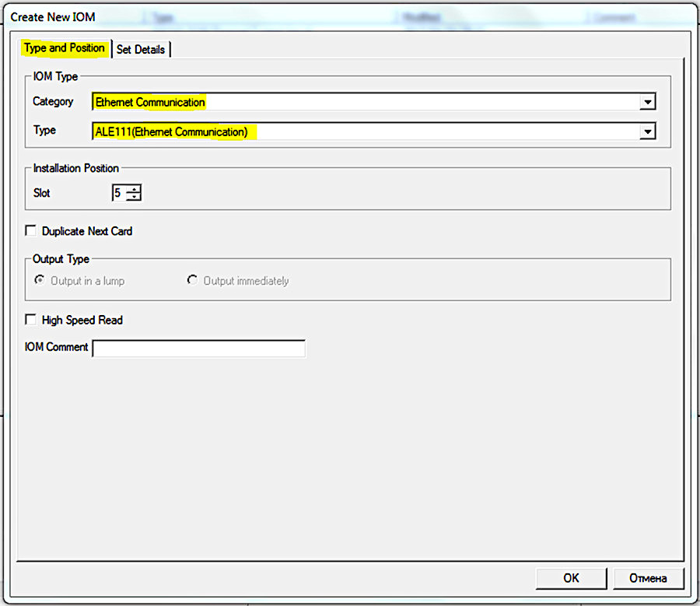Cancel with the Отмена button
This screenshot has width=700, height=606.
click(648, 578)
